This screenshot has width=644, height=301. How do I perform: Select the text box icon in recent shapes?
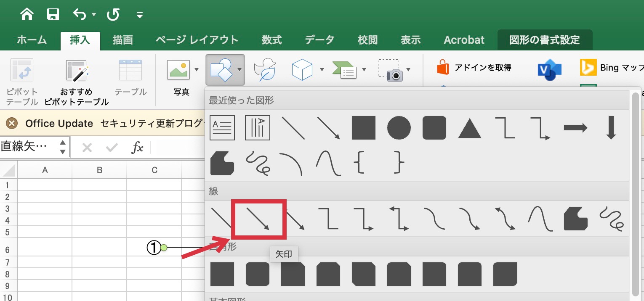(222, 128)
